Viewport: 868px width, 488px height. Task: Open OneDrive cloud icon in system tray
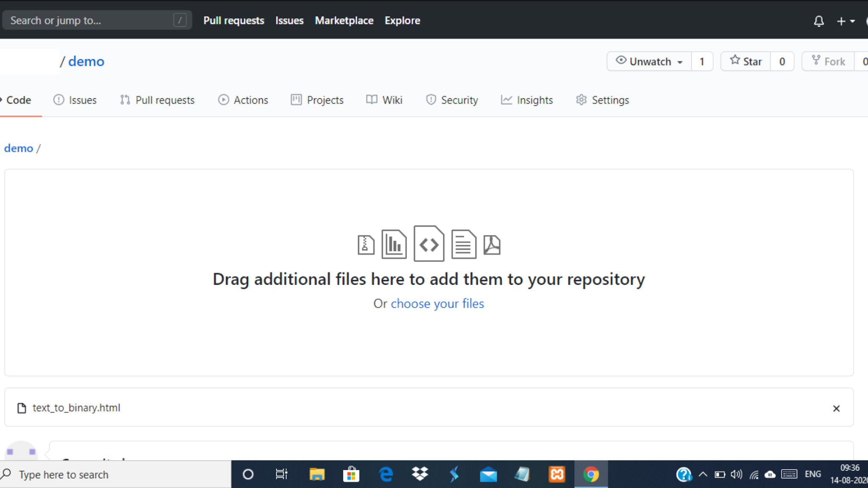(770, 474)
